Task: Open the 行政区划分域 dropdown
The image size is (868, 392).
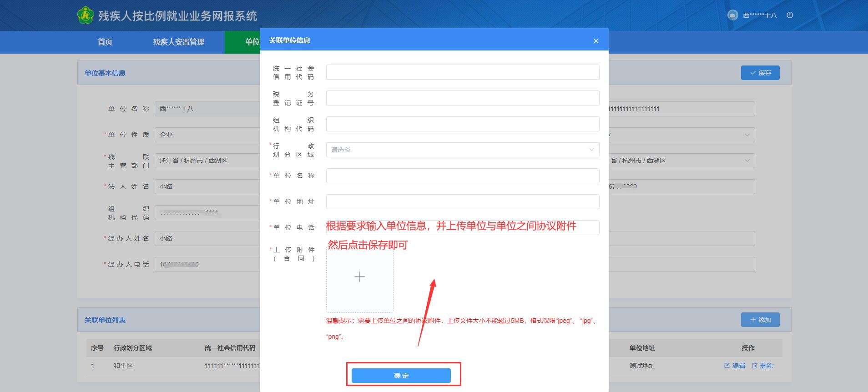Action: tap(462, 150)
